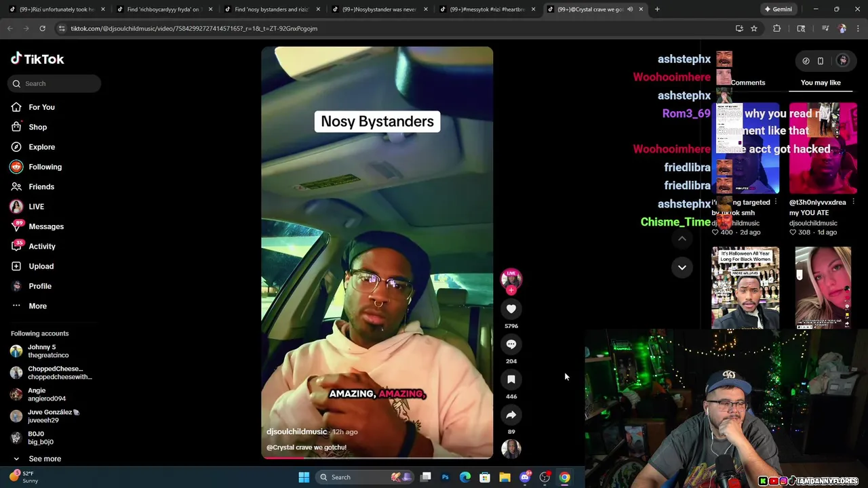Open 'Halloween All Year Long' video thumbnail
The width and height of the screenshot is (868, 488).
coord(745,287)
